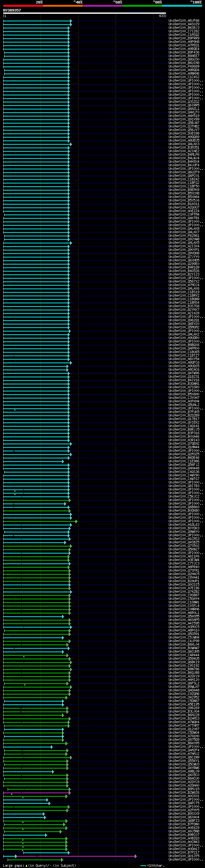The width and height of the screenshot is (205, 868).
Task: Select hit label UniRef100_B8MJ15
Action: click(x=184, y=789)
